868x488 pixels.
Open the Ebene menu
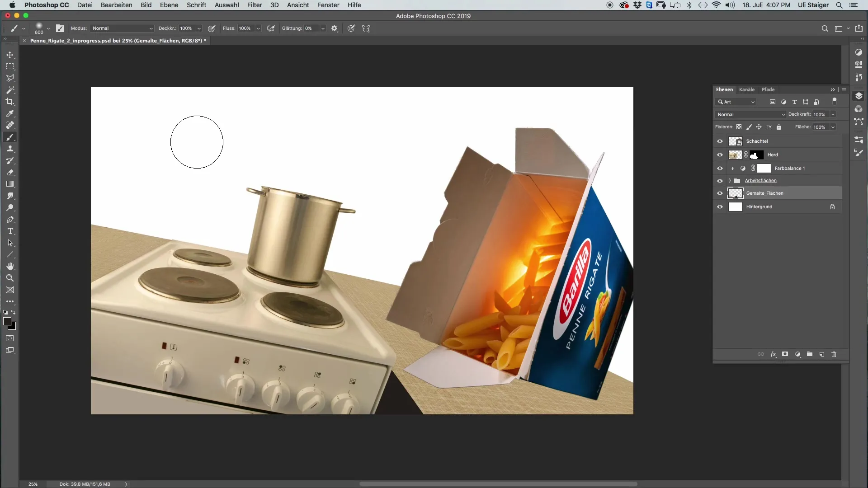point(169,5)
